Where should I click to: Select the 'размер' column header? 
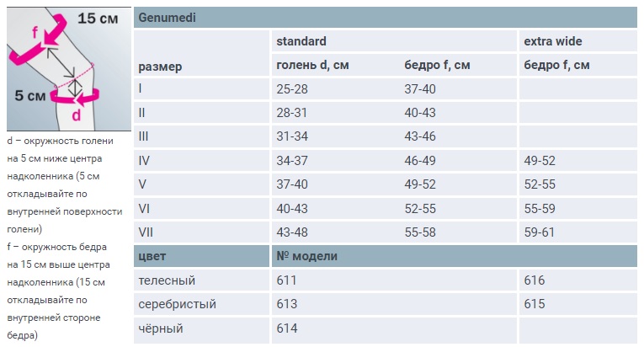click(x=160, y=67)
